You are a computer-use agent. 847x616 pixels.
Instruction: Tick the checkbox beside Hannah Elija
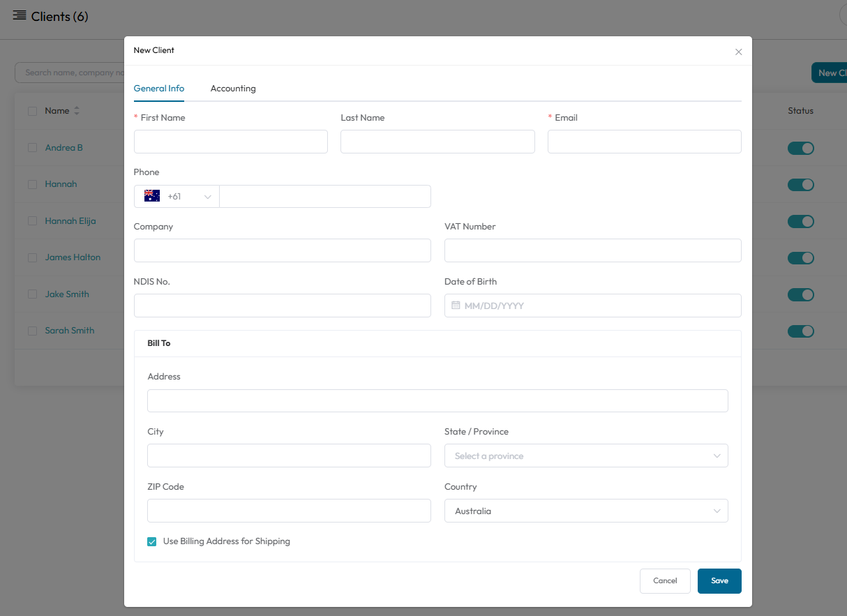click(x=32, y=220)
